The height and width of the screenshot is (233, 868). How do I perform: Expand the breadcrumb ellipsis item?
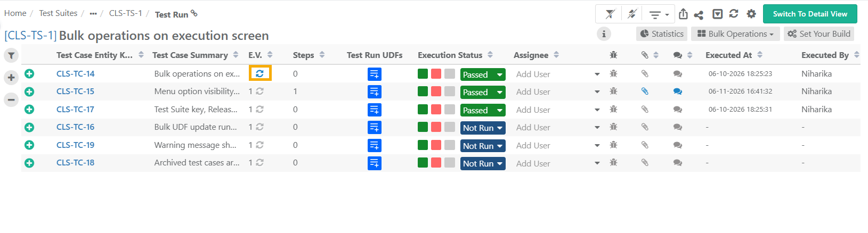point(93,14)
